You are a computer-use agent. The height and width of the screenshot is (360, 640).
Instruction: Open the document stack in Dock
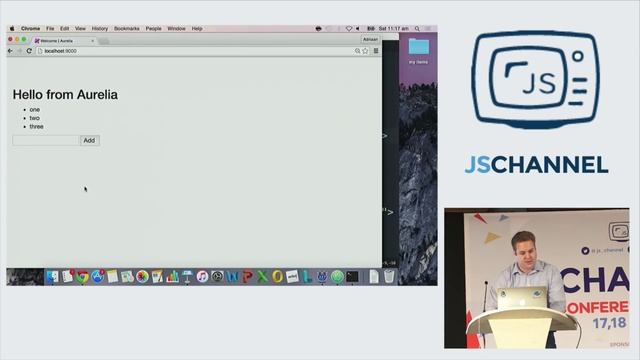374,277
